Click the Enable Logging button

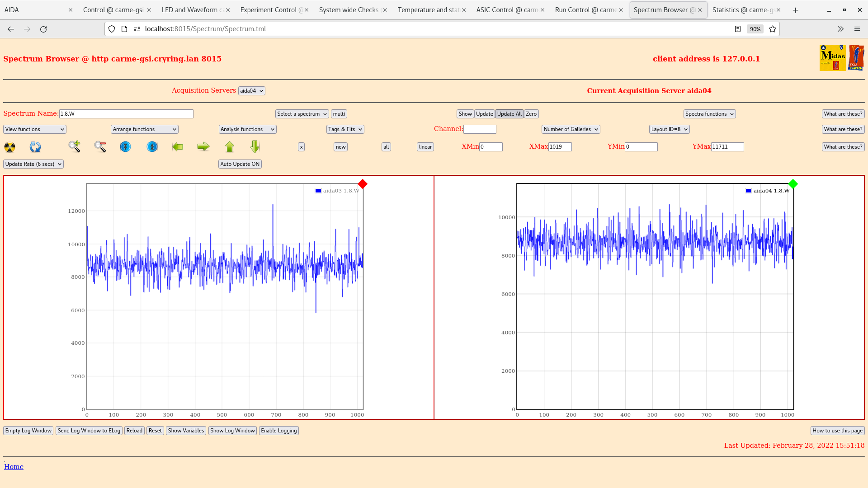click(x=278, y=431)
